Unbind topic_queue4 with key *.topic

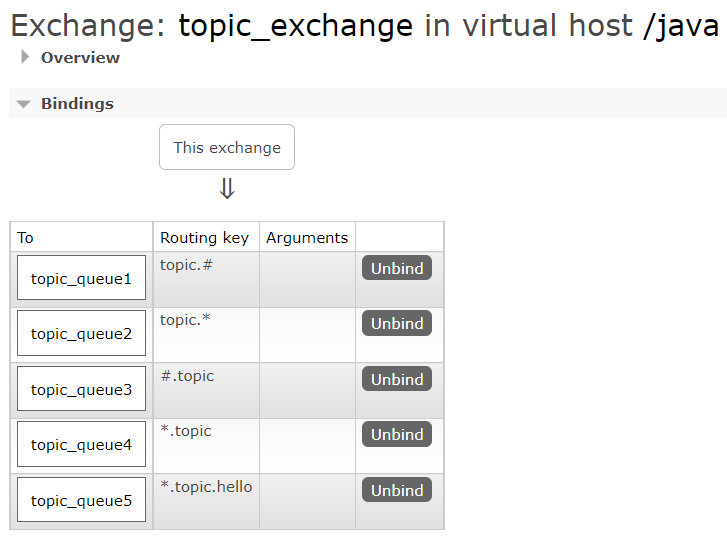pos(397,435)
